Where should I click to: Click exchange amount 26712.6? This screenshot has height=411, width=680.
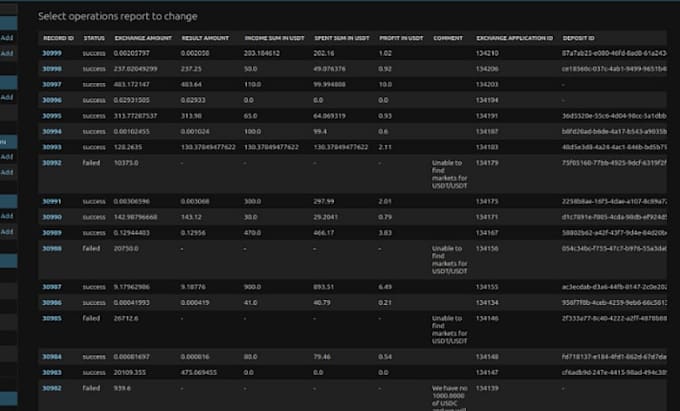[126, 318]
